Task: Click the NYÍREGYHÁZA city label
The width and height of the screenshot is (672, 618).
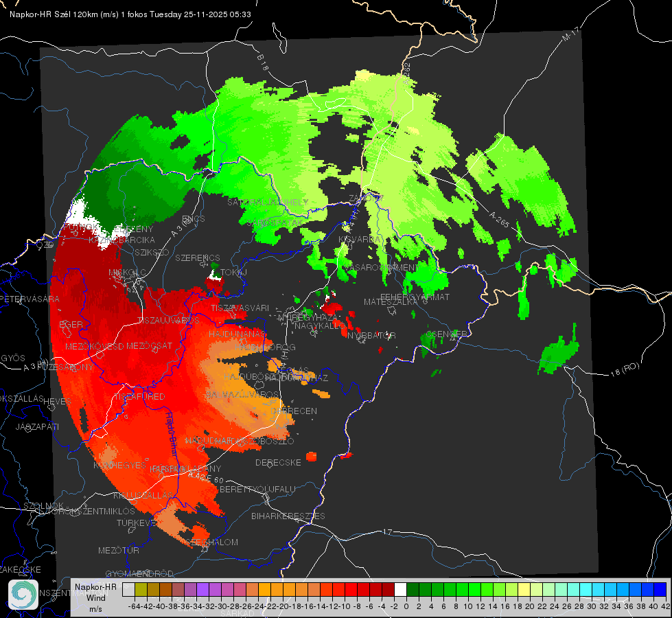Action: (x=308, y=317)
